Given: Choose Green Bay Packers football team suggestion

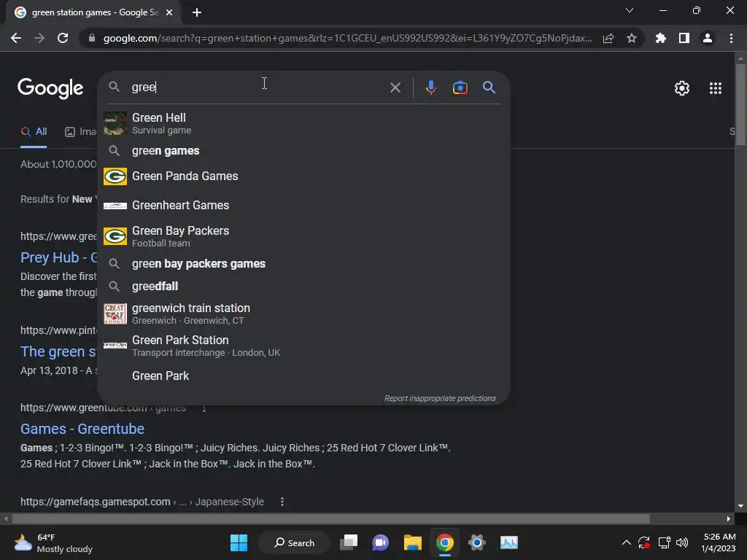Looking at the screenshot, I should (x=304, y=236).
